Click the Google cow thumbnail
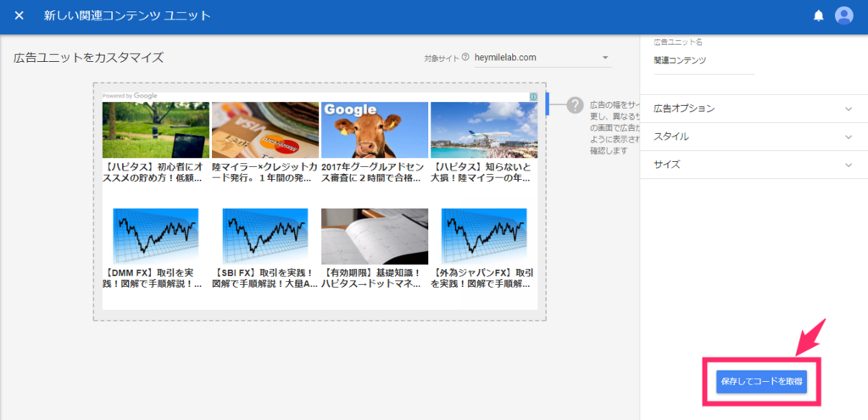868x420 pixels. point(375,130)
